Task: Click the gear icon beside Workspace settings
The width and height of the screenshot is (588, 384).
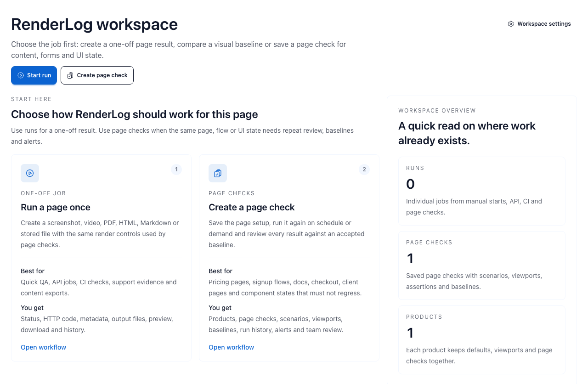Action: 511,24
